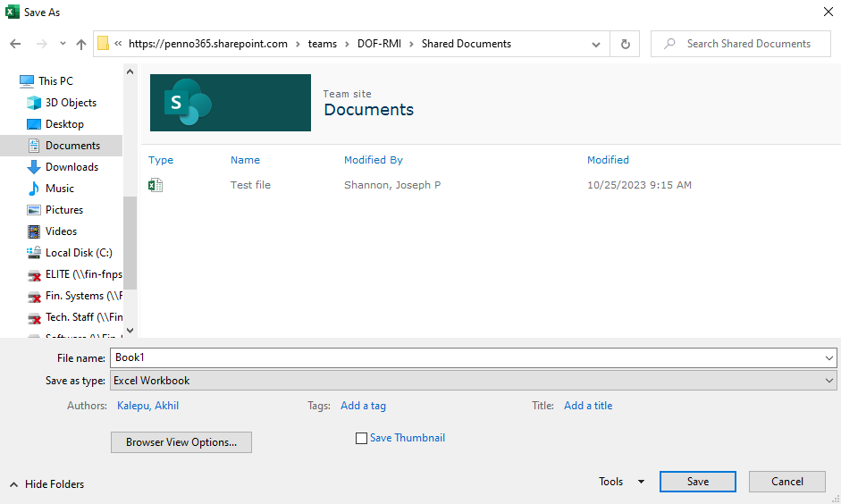
Task: Click the Kalepu, Akhil author link
Action: point(148,406)
